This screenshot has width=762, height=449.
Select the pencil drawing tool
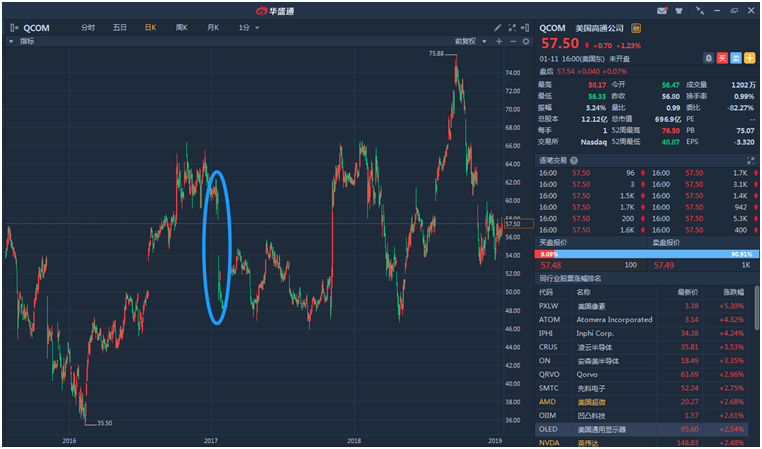coord(497,27)
